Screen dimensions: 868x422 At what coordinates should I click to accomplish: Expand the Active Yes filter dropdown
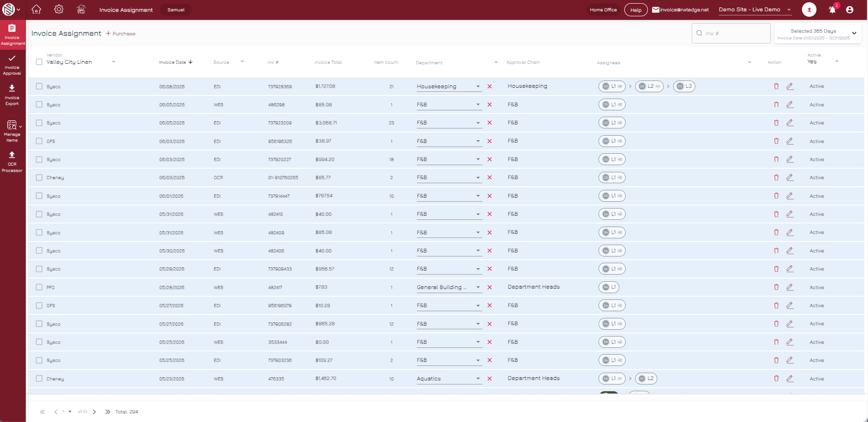click(837, 62)
